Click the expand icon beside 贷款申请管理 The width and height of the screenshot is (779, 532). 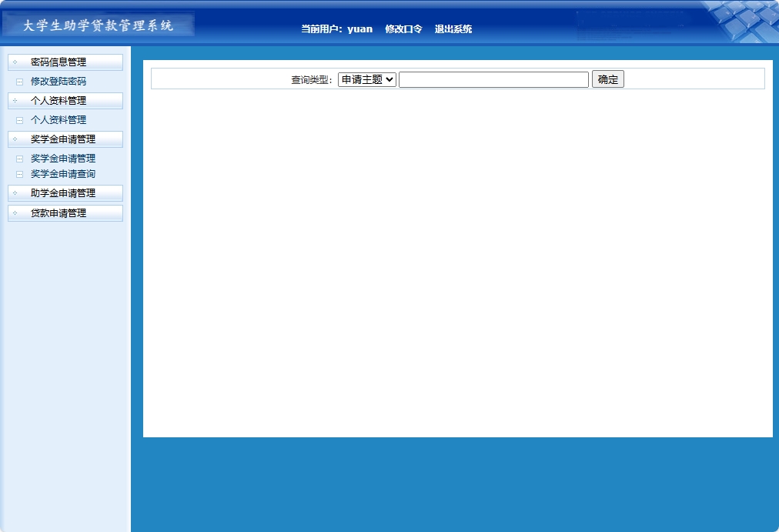pyautogui.click(x=17, y=213)
